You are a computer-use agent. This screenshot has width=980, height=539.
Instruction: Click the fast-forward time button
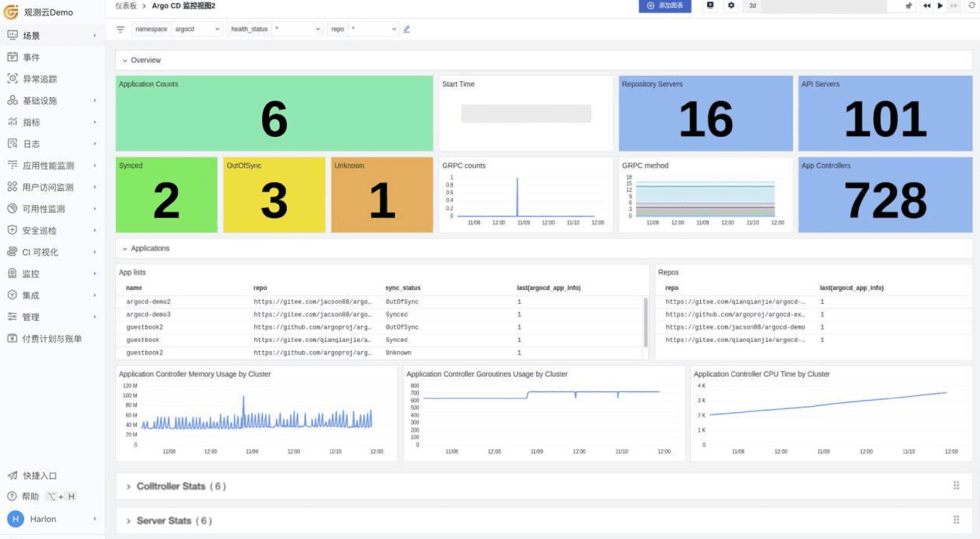(x=954, y=5)
